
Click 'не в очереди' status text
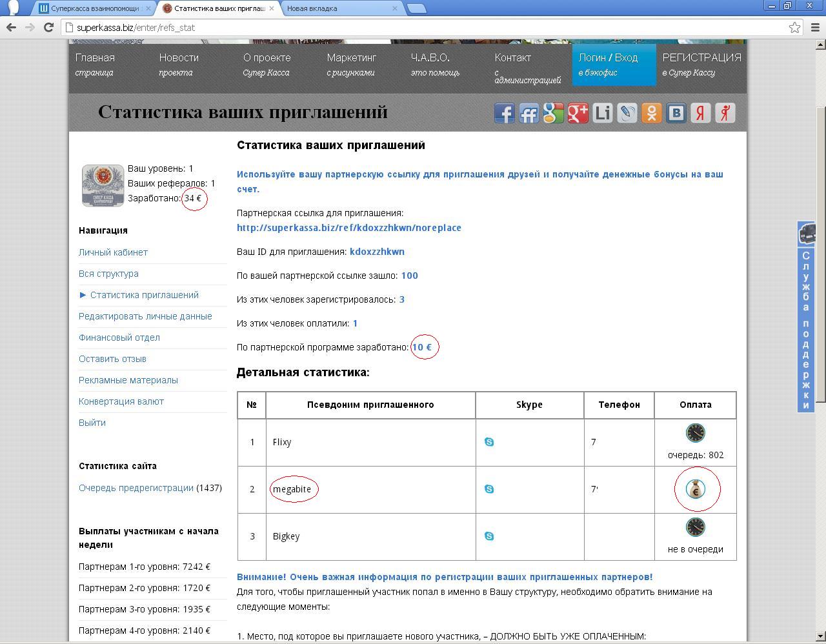696,549
